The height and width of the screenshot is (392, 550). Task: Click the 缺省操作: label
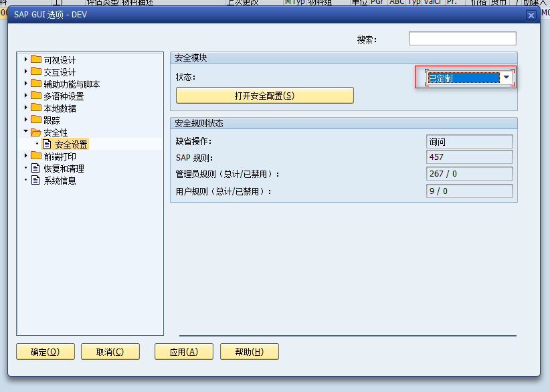tap(193, 141)
